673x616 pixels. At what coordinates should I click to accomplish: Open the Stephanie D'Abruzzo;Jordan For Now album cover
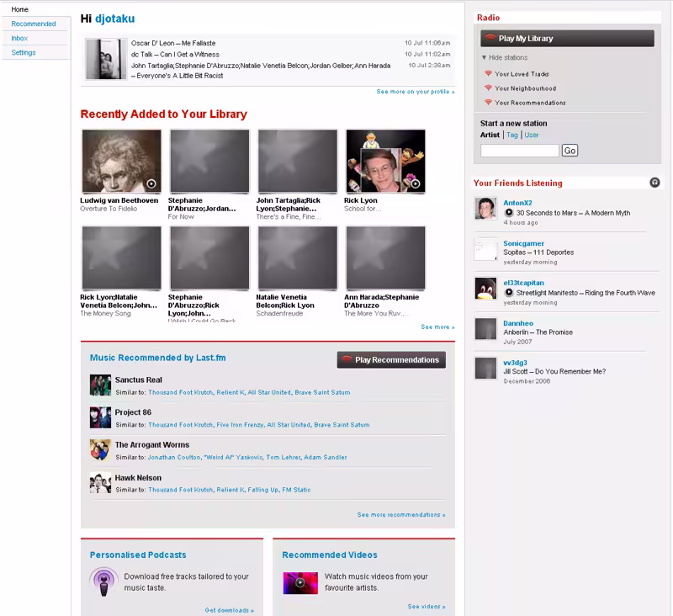coord(209,162)
